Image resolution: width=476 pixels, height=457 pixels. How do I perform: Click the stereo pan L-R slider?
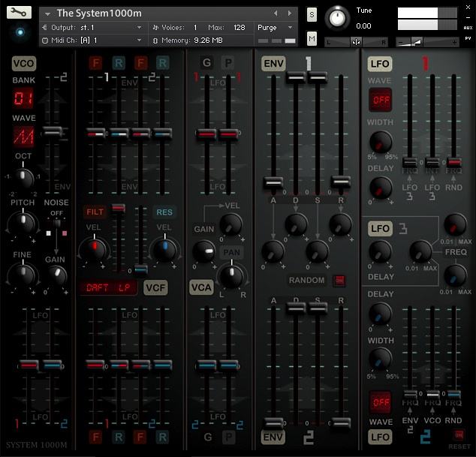tap(356, 42)
